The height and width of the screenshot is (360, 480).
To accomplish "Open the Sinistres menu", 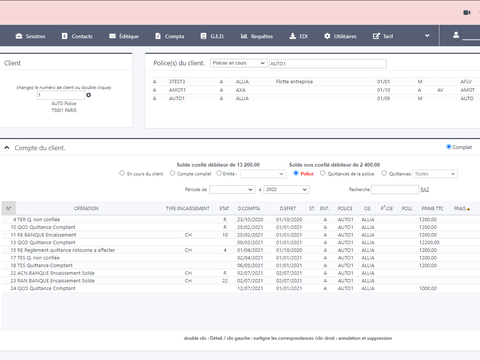I will point(30,36).
